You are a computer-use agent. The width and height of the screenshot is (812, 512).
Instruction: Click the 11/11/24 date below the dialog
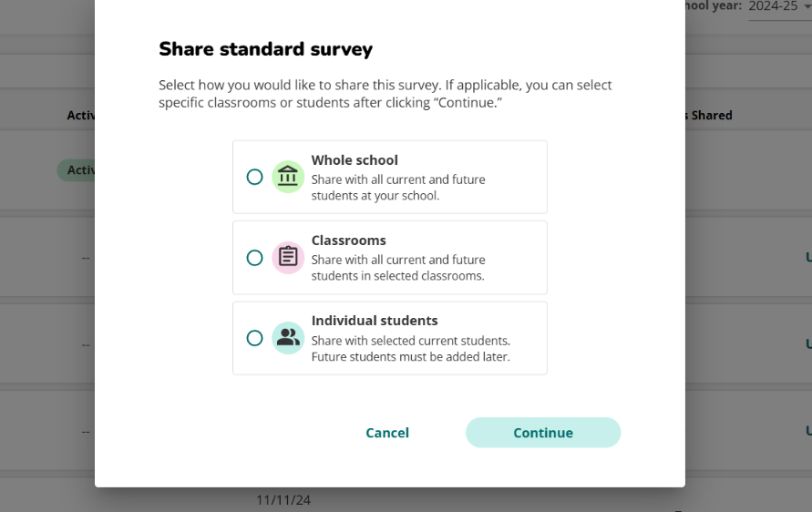pyautogui.click(x=283, y=500)
